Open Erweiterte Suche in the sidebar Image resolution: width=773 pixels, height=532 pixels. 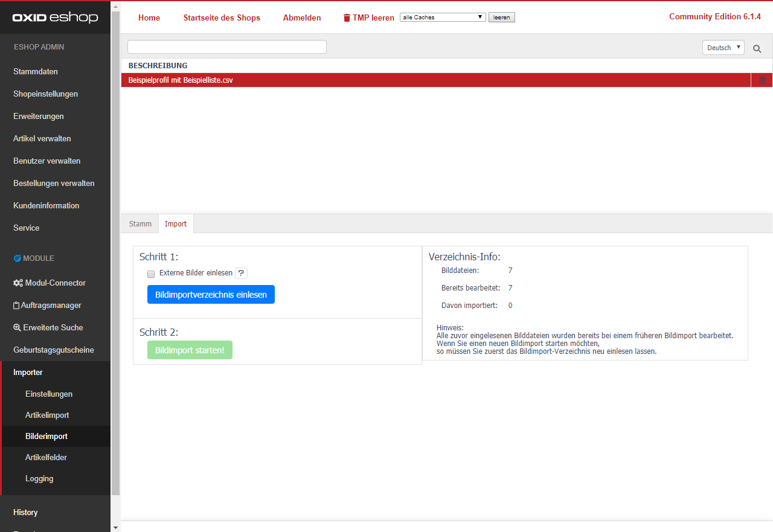[x=48, y=327]
